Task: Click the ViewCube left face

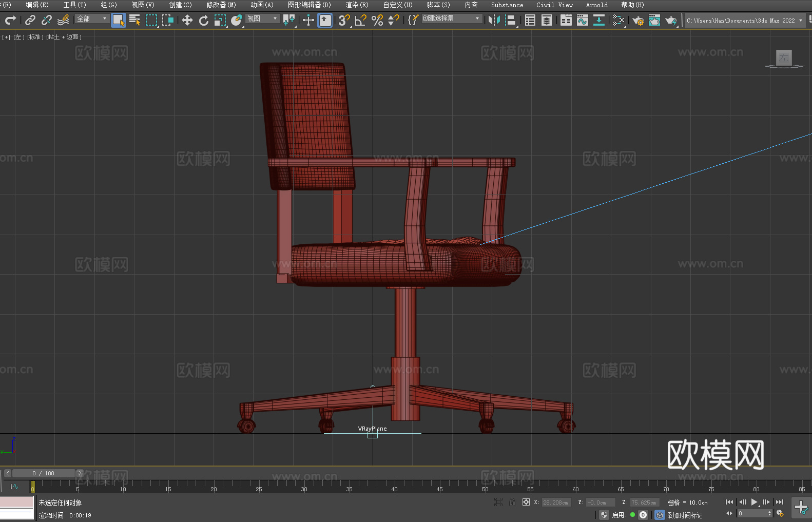Action: (x=784, y=57)
